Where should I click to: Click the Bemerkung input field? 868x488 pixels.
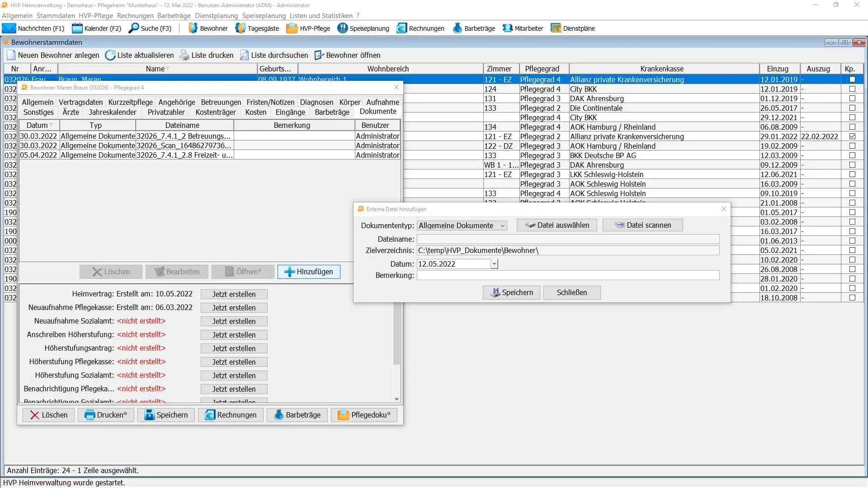(567, 275)
